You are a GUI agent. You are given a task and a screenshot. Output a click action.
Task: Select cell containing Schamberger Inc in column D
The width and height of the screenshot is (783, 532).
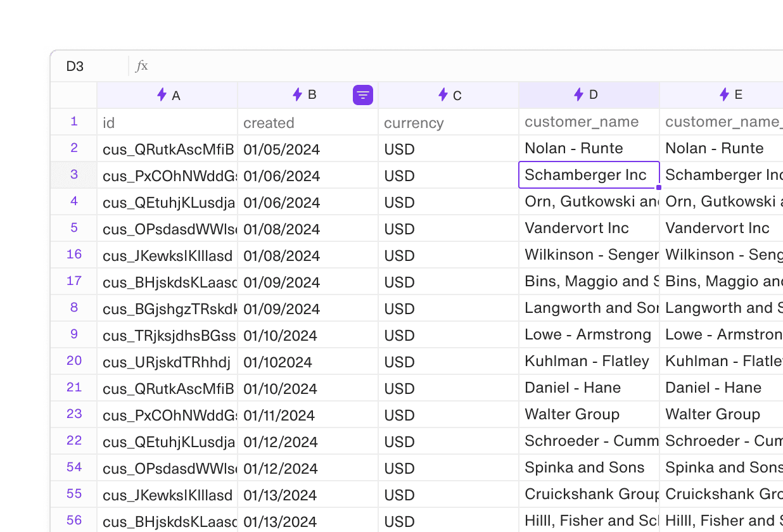point(589,175)
